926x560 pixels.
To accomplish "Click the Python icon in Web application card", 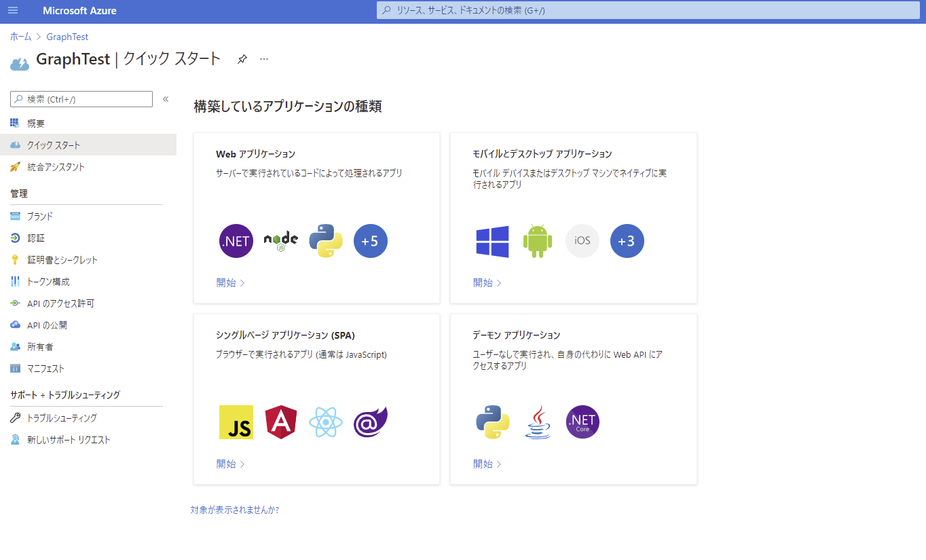I will pos(326,241).
